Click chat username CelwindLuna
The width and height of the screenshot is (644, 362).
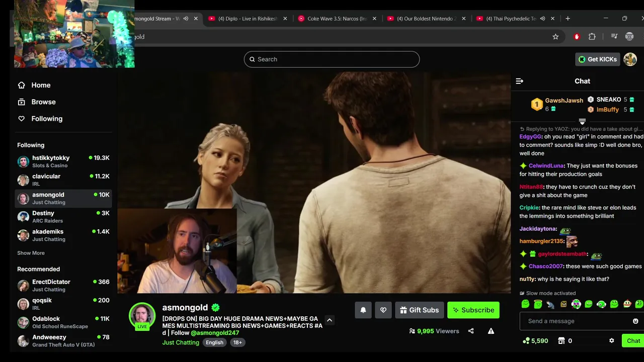(546, 165)
